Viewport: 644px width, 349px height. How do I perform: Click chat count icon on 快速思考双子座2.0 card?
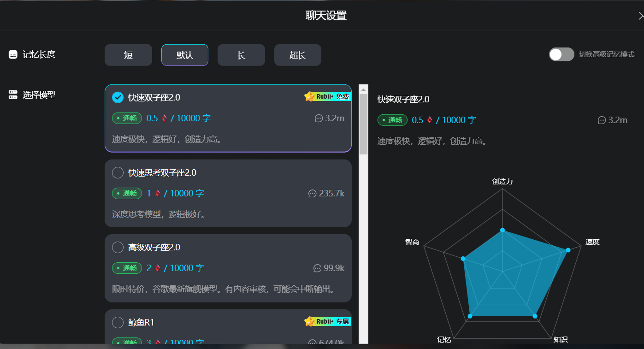[312, 194]
